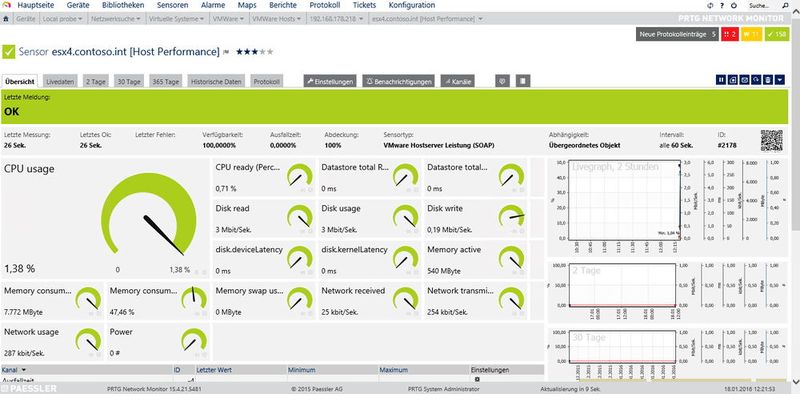Click the gray document icon button
The width and height of the screenshot is (800, 394).
tap(523, 81)
